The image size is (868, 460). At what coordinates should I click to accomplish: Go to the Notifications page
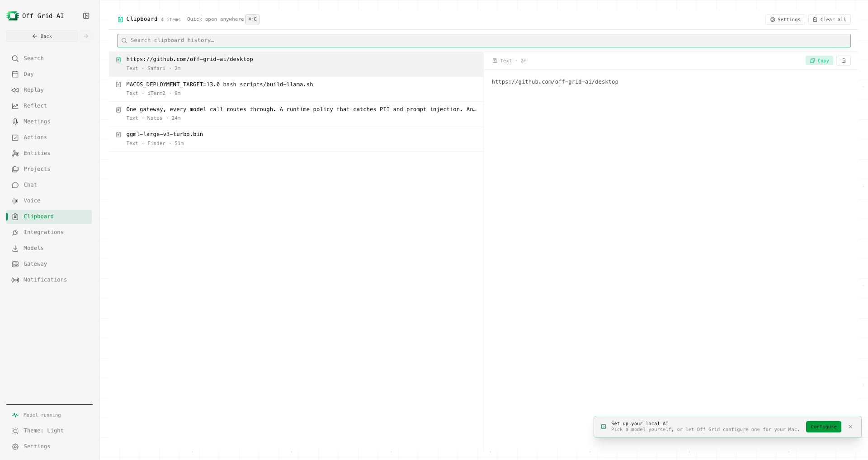click(49, 280)
